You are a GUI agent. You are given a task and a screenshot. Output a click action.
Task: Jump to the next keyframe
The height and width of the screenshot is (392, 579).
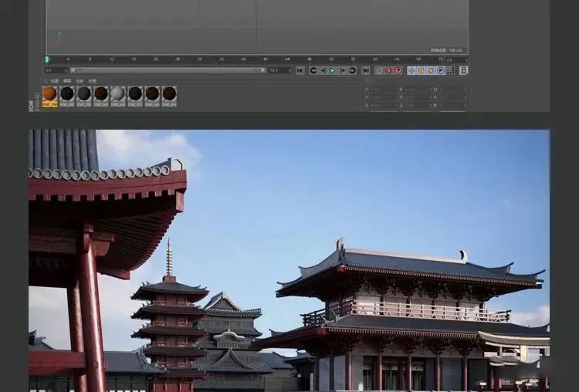[x=352, y=70]
